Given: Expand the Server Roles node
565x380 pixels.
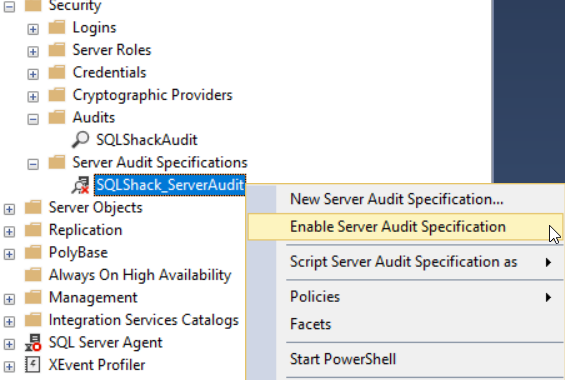Looking at the screenshot, I should tap(33, 52).
